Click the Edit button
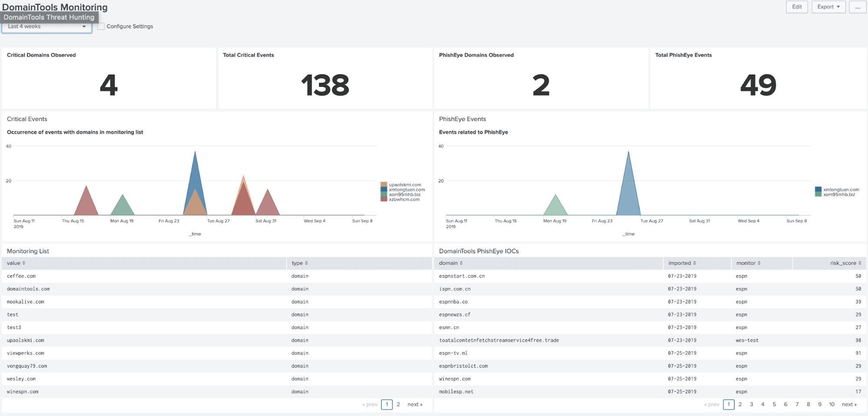 click(797, 7)
